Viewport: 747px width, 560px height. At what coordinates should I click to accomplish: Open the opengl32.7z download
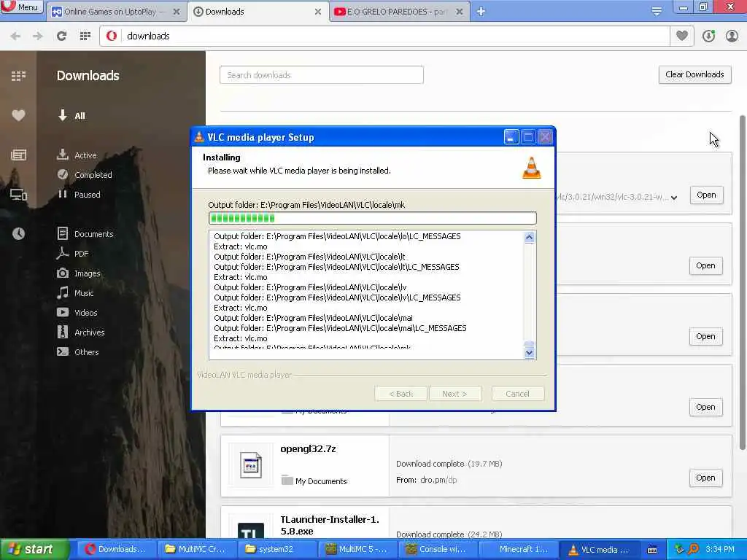[x=705, y=478]
